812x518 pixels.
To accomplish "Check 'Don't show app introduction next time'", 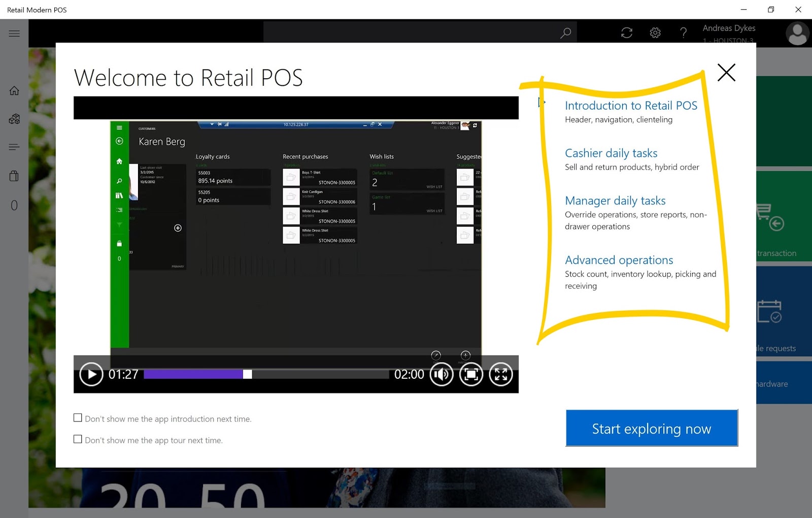I will (78, 418).
